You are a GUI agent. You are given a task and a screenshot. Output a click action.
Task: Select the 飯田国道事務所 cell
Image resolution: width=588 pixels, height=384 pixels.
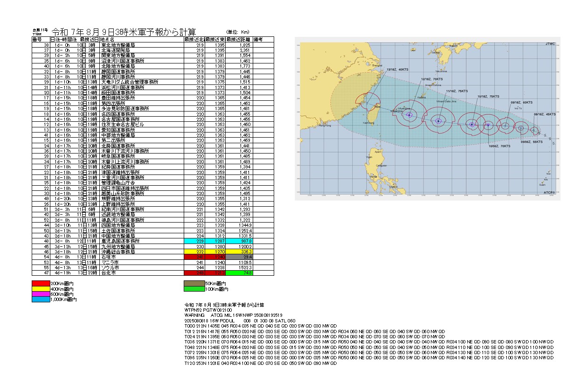[142, 93]
